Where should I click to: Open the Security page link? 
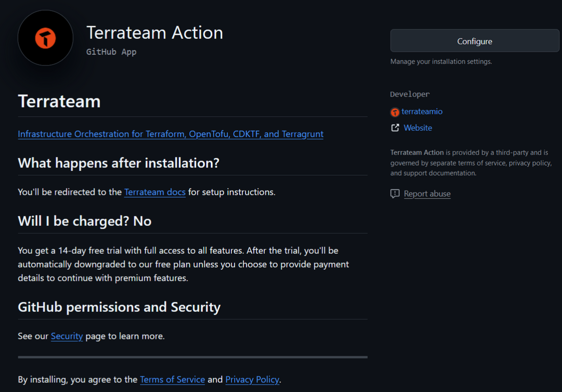[x=67, y=336]
